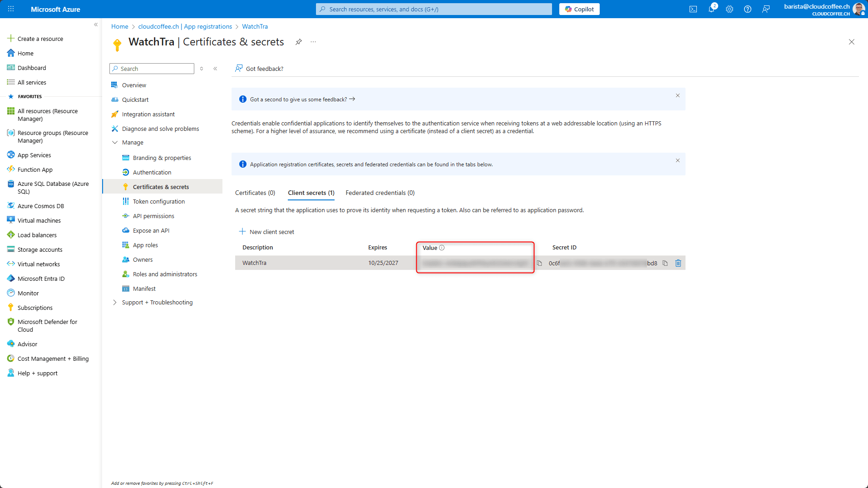Collapse the left portal sidebar
The height and width of the screenshot is (488, 868).
tap(96, 25)
